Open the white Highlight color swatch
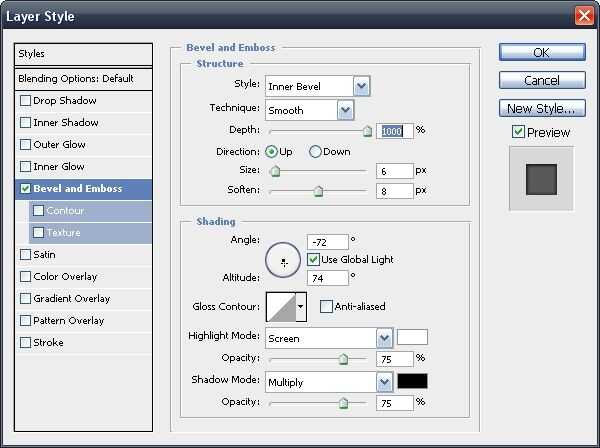600x448 pixels. [x=412, y=337]
